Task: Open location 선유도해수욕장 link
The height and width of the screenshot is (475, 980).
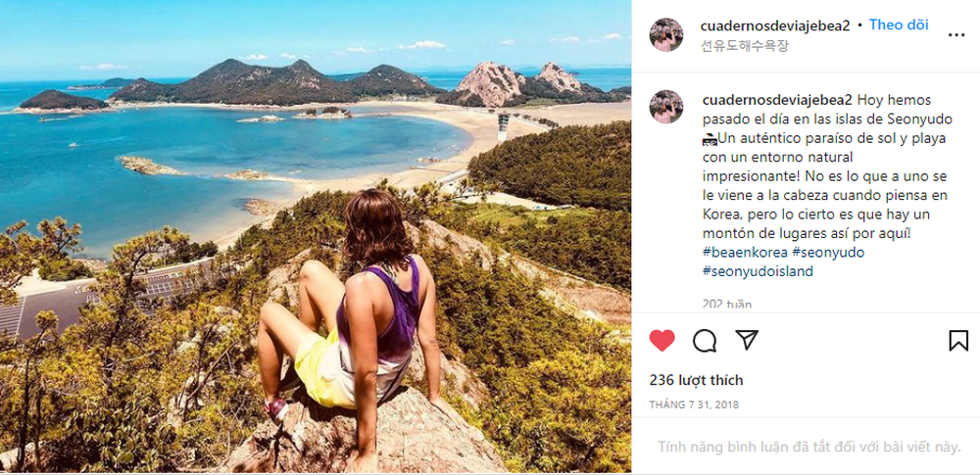Action: [745, 46]
